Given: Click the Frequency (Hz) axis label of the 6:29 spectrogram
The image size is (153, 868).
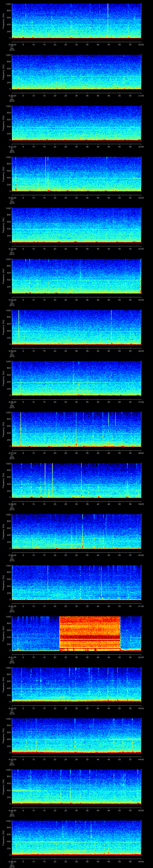Looking at the screenshot, I should (x=3, y=21).
